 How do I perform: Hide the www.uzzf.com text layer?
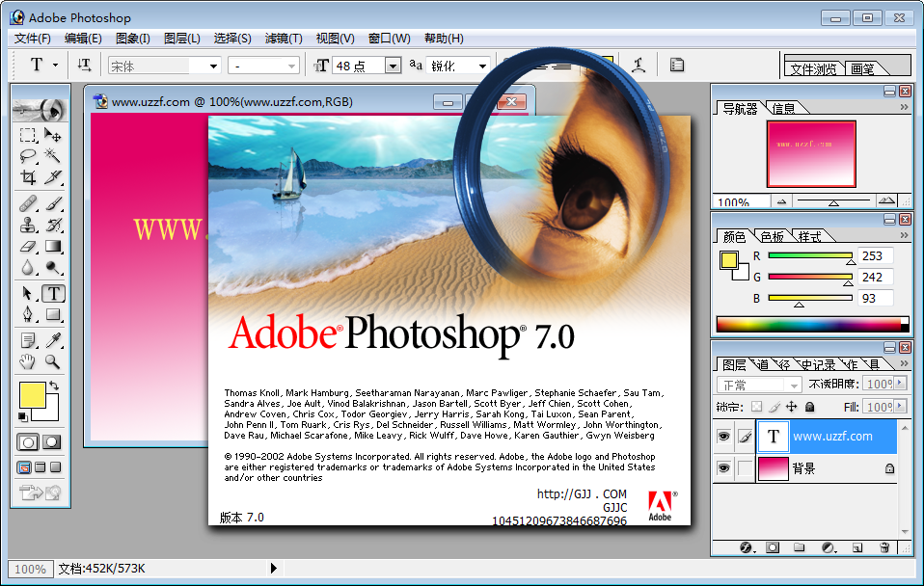click(723, 437)
